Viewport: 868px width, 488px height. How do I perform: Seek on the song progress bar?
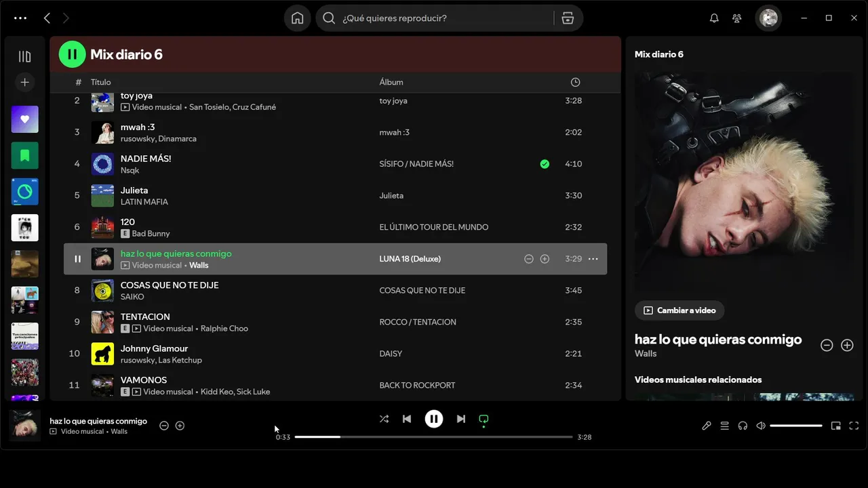(x=434, y=437)
